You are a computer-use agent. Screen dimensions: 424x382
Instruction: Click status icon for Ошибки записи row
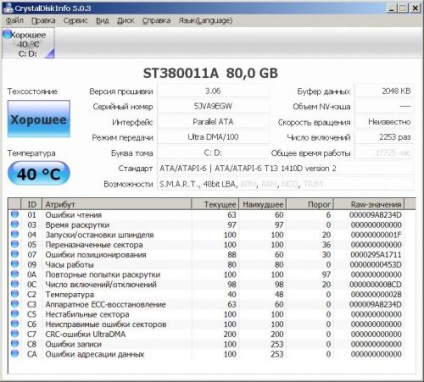click(x=15, y=344)
